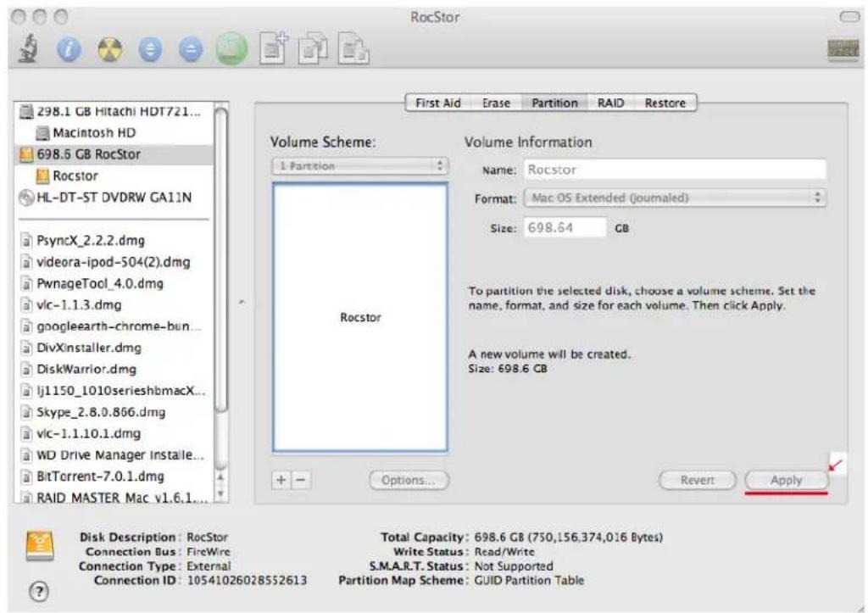868x613 pixels.
Task: Click the sidebar splitter handle dot
Action: click(x=242, y=303)
